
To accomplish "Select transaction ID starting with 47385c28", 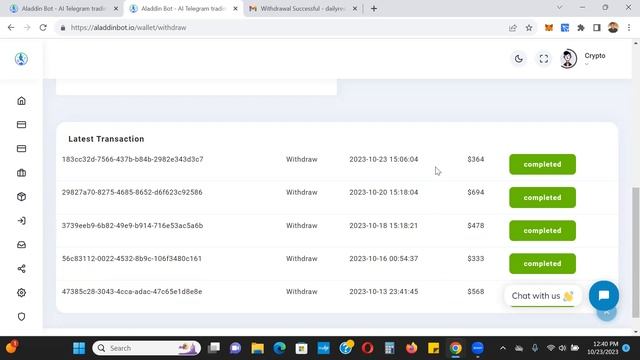I will coord(132,291).
